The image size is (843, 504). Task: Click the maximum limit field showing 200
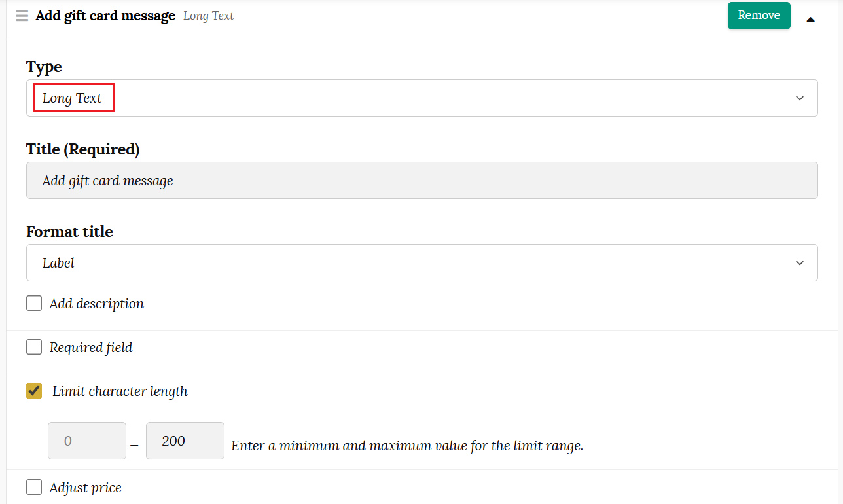(185, 441)
